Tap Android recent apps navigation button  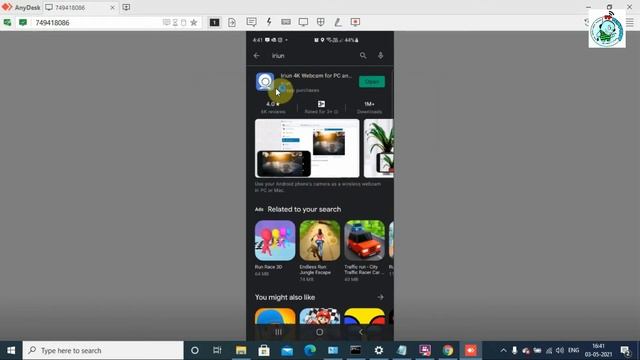[x=278, y=332]
